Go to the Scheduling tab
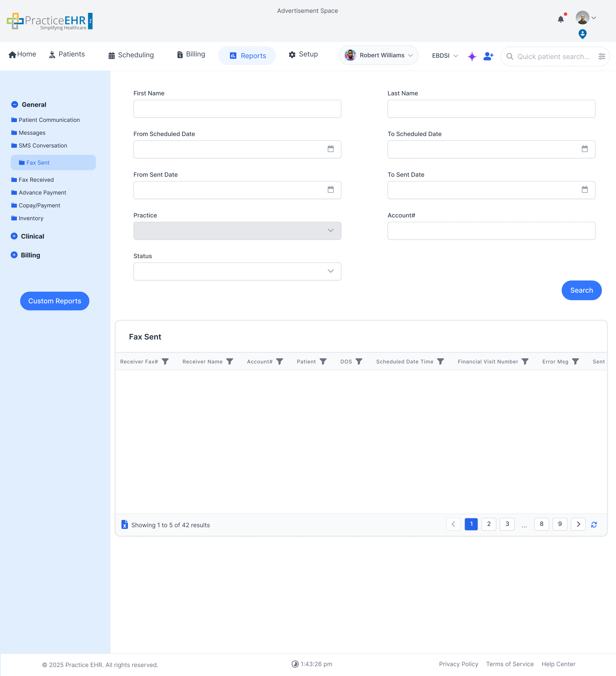Viewport: 616px width, 676px height. [131, 55]
